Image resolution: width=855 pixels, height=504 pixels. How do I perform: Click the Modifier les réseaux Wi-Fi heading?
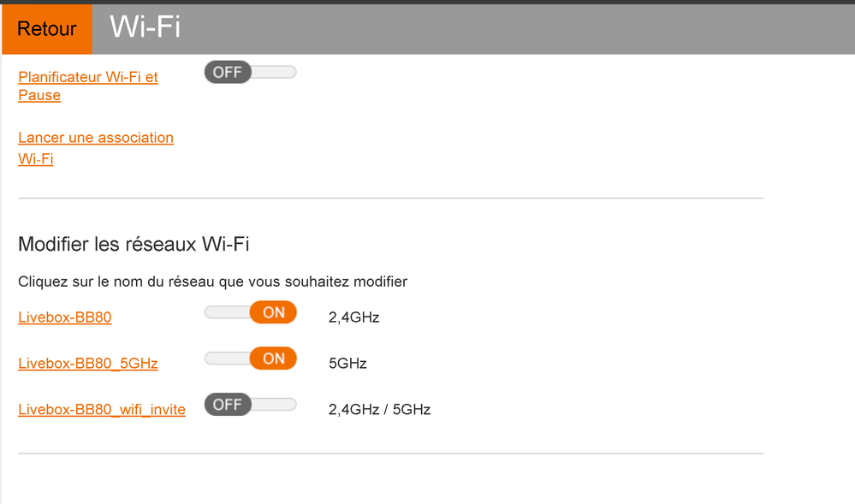(x=134, y=244)
